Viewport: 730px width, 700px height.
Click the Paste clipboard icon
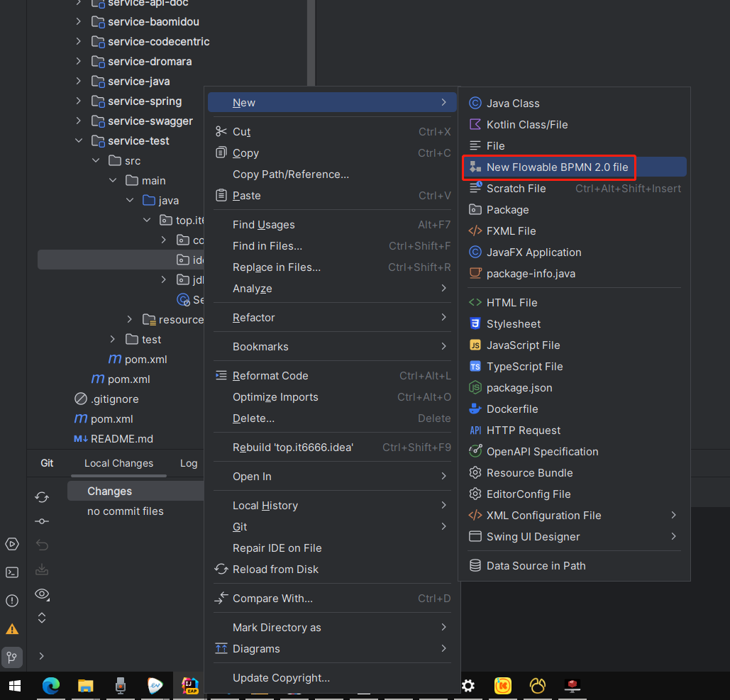coord(221,196)
